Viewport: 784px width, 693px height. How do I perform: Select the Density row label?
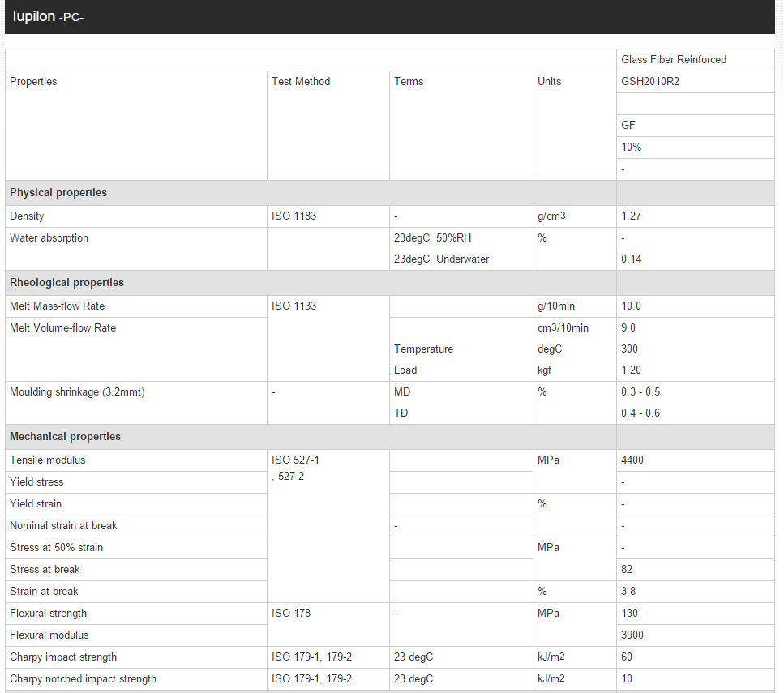click(x=27, y=216)
